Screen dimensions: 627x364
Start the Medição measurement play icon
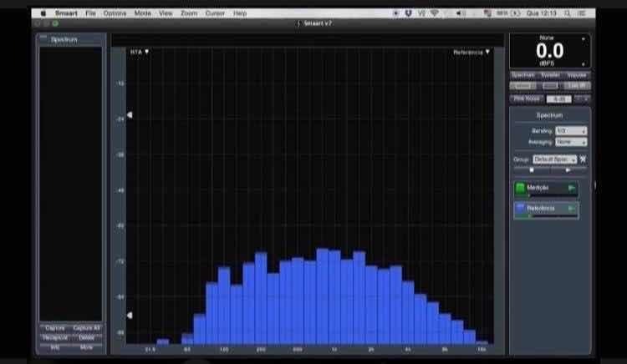tap(572, 188)
